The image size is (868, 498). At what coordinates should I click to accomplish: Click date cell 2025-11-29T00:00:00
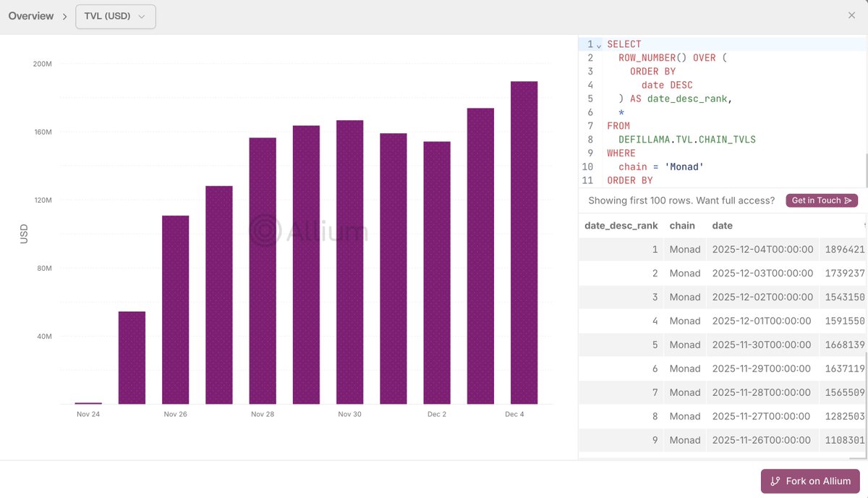point(762,368)
